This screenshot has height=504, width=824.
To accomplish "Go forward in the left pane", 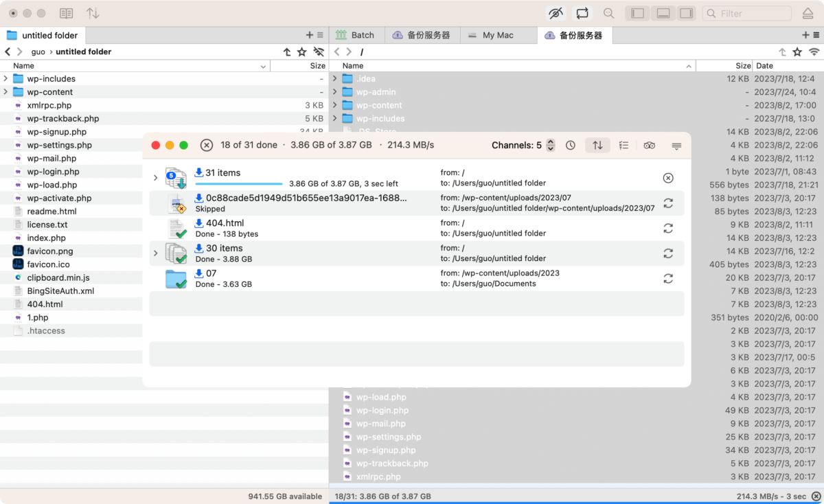I will pos(20,51).
